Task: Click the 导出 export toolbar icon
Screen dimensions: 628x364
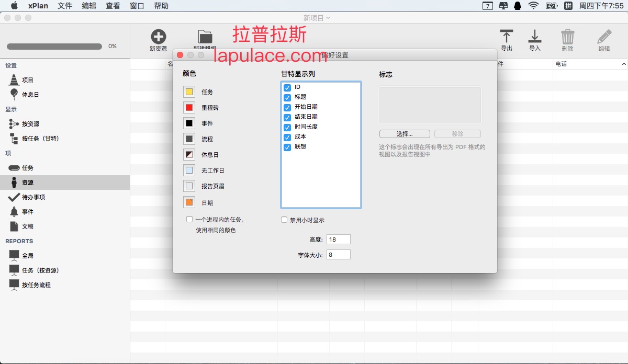Action: (506, 37)
